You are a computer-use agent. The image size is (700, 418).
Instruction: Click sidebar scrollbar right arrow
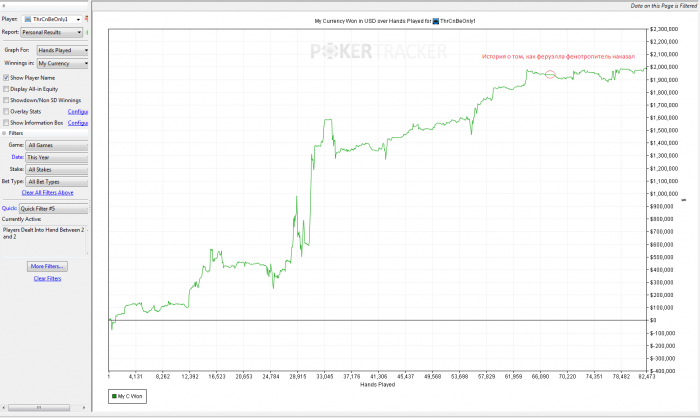(x=83, y=408)
